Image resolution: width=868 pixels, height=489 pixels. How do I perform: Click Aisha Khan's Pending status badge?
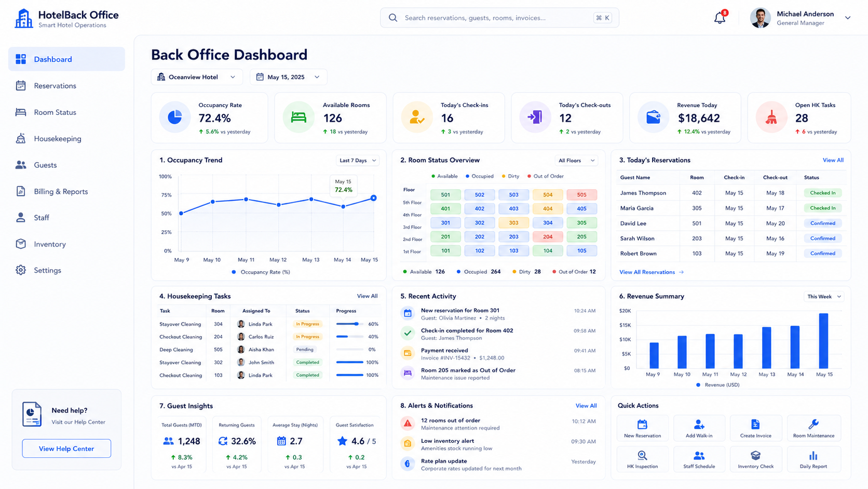pos(305,350)
